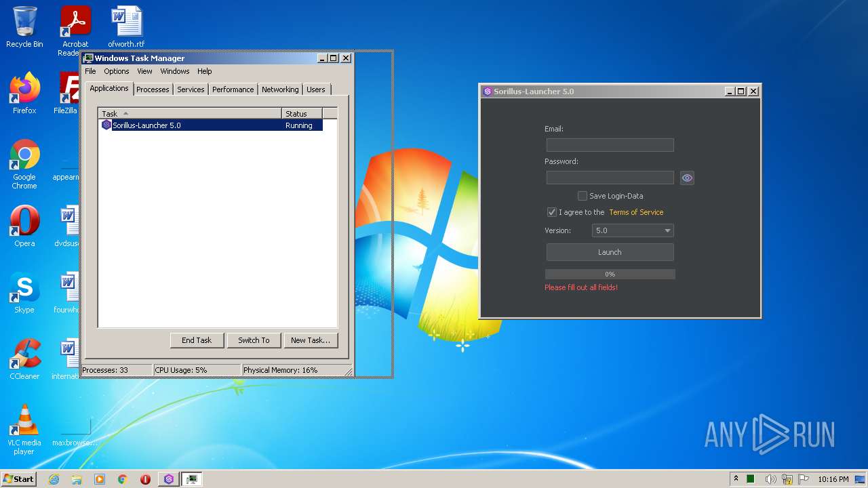
Task: Click the Launch button
Action: click(x=610, y=252)
